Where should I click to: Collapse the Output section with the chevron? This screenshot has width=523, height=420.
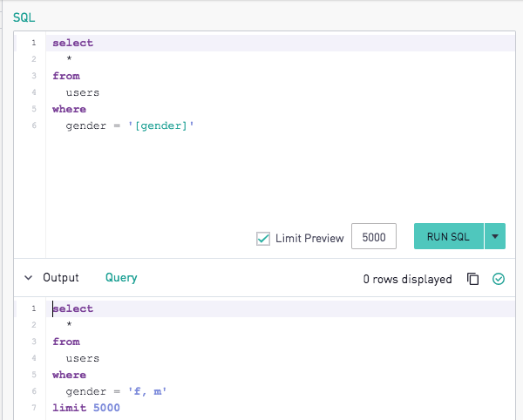pos(28,278)
